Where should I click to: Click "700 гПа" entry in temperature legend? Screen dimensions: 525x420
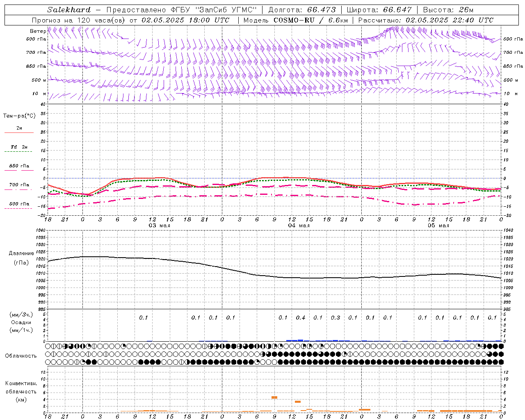(x=19, y=185)
